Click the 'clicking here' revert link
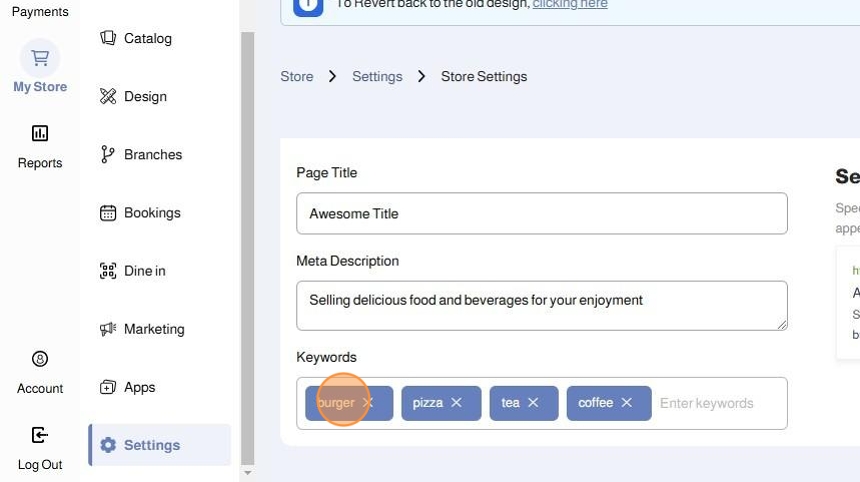Image resolution: width=860 pixels, height=482 pixels. coord(569,4)
